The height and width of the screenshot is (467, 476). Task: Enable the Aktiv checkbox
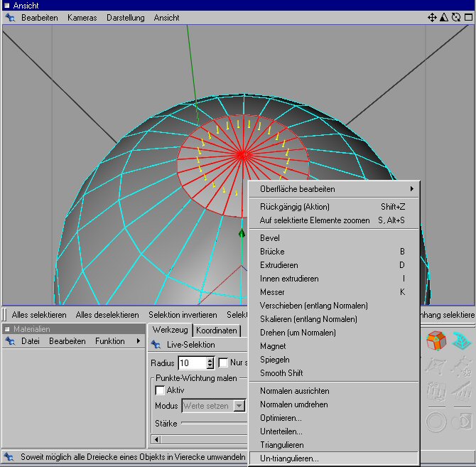[160, 390]
